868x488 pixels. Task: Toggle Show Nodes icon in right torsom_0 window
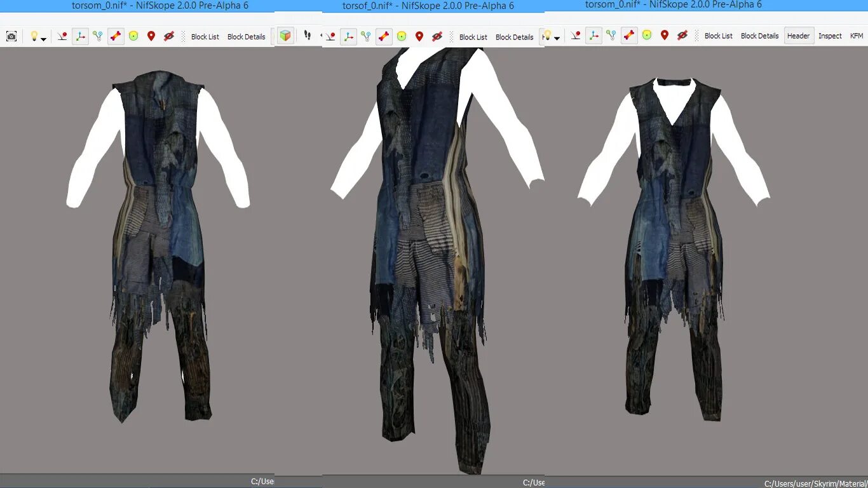click(x=611, y=36)
